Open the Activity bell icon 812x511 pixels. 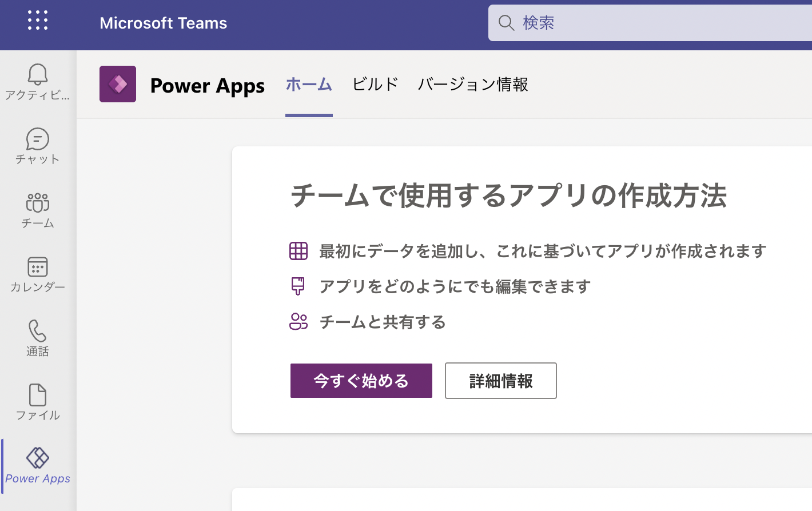tap(38, 74)
